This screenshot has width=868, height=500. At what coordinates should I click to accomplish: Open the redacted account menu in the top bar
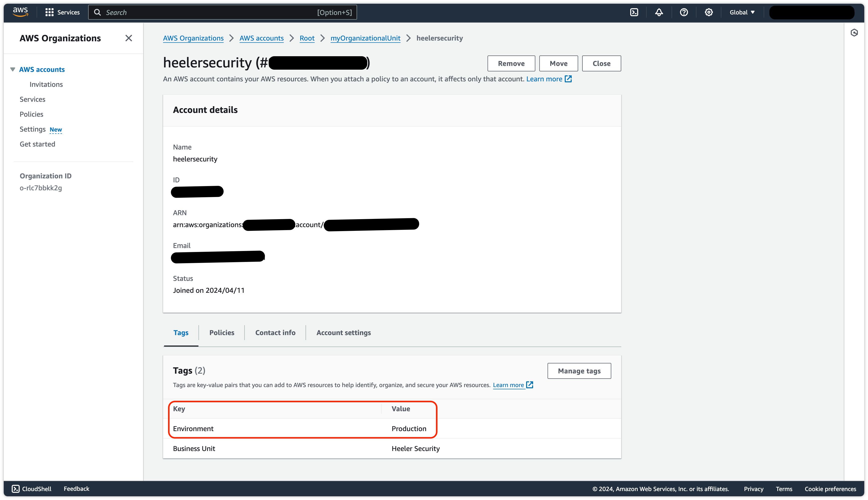click(x=812, y=12)
